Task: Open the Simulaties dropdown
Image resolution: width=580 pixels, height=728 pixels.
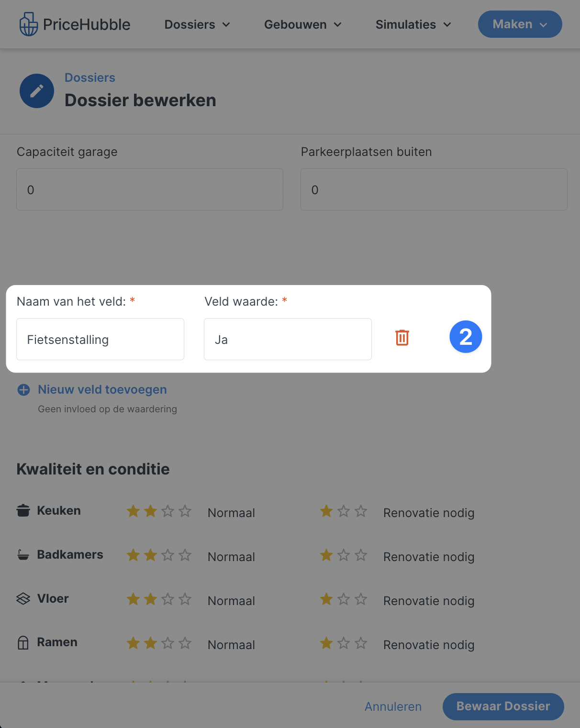Action: click(x=413, y=24)
